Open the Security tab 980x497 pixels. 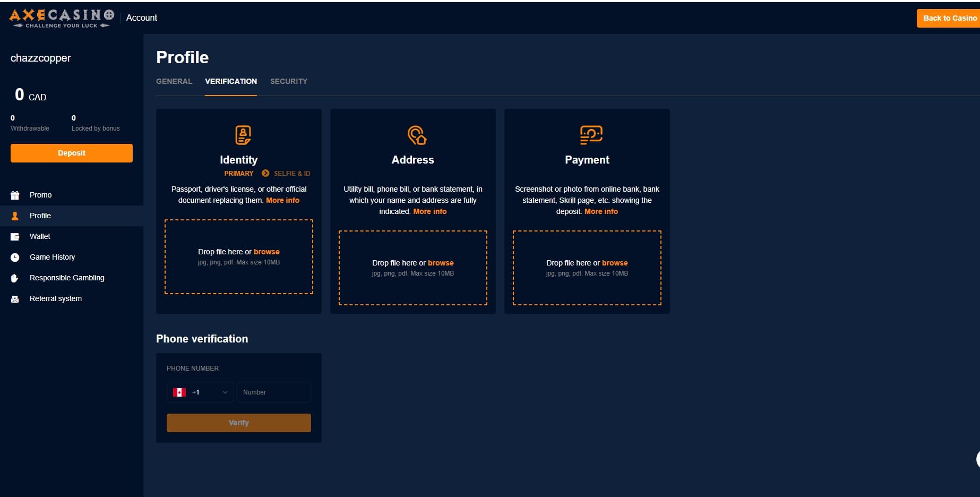click(x=289, y=81)
